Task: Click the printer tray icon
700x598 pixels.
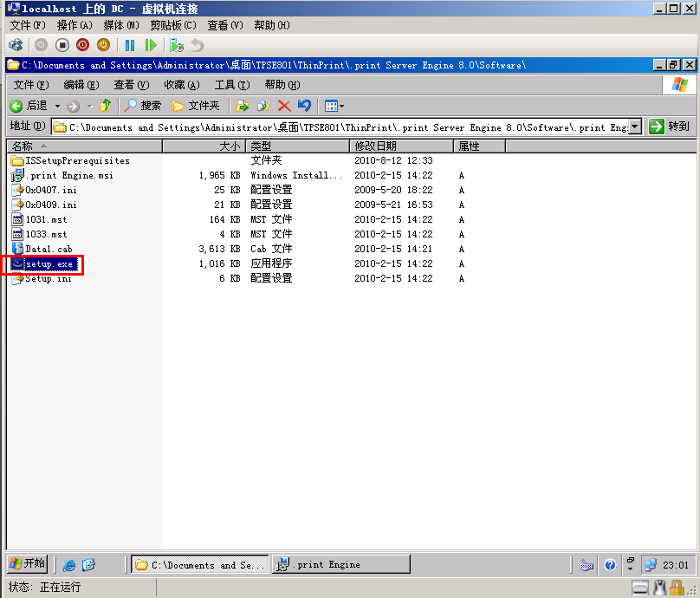Action: point(587,565)
